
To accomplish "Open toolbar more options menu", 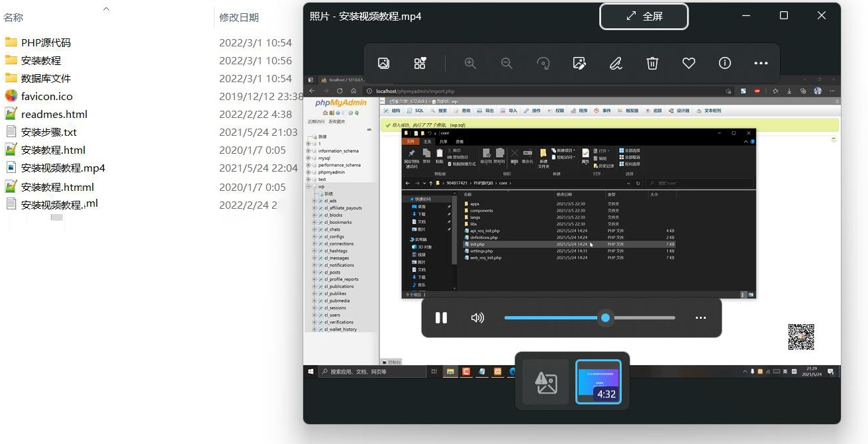I will tap(761, 63).
